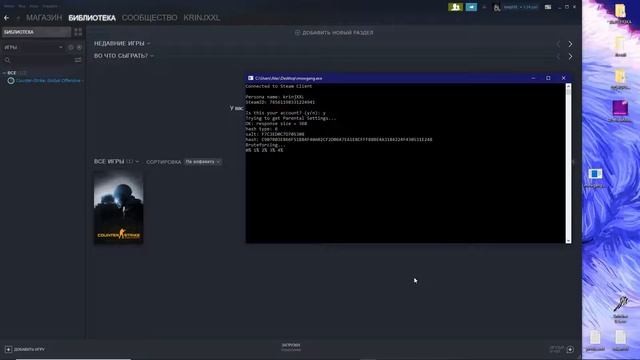The image size is (640, 360).
Task: Click the green friends icon in Steam header
Action: (x=456, y=7)
